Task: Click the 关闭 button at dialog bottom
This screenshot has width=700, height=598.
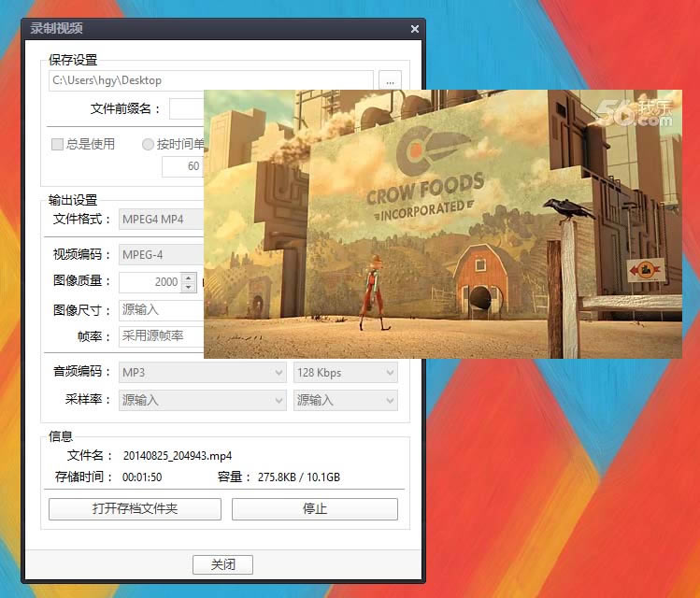Action: (x=222, y=564)
